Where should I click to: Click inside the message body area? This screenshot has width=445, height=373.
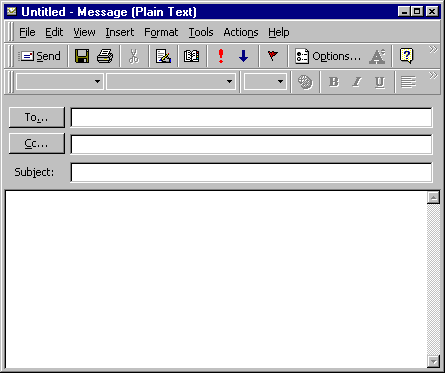click(x=216, y=279)
